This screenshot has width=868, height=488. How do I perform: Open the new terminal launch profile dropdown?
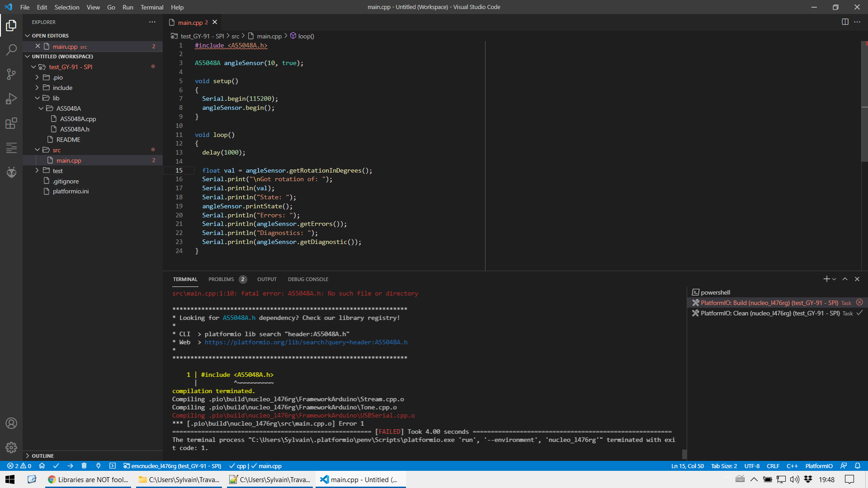click(x=834, y=279)
